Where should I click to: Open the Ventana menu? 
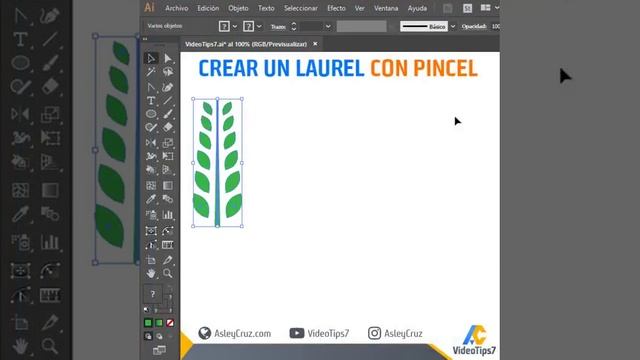point(386,8)
